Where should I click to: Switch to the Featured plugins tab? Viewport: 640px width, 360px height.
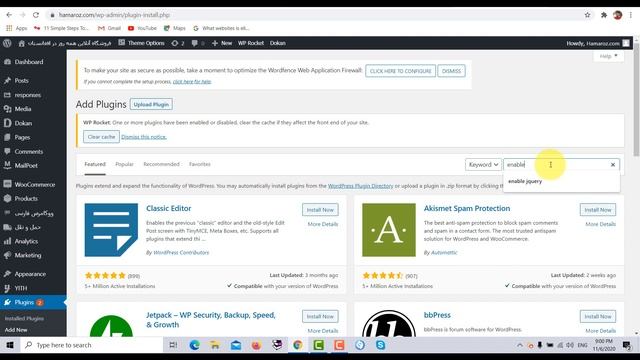pyautogui.click(x=95, y=164)
